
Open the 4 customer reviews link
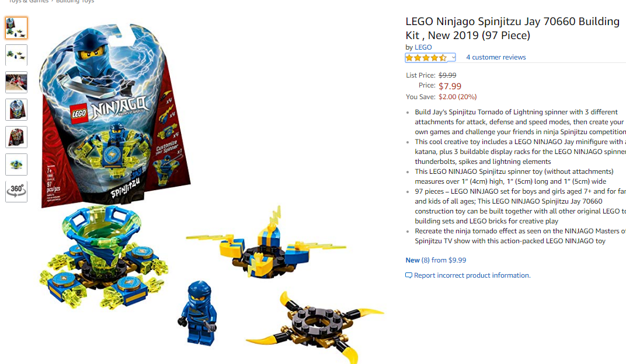(x=496, y=57)
